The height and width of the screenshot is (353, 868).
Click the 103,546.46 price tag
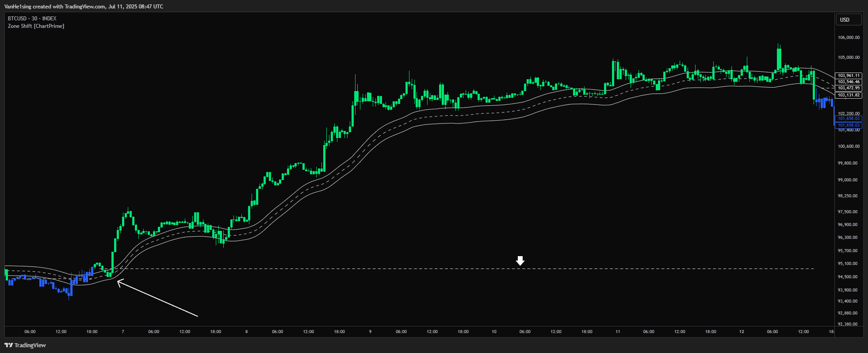point(848,82)
